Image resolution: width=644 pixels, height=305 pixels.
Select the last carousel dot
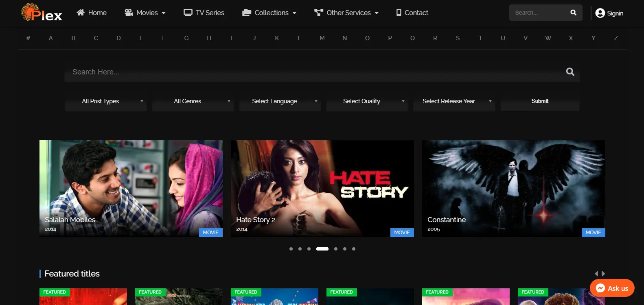click(x=354, y=249)
